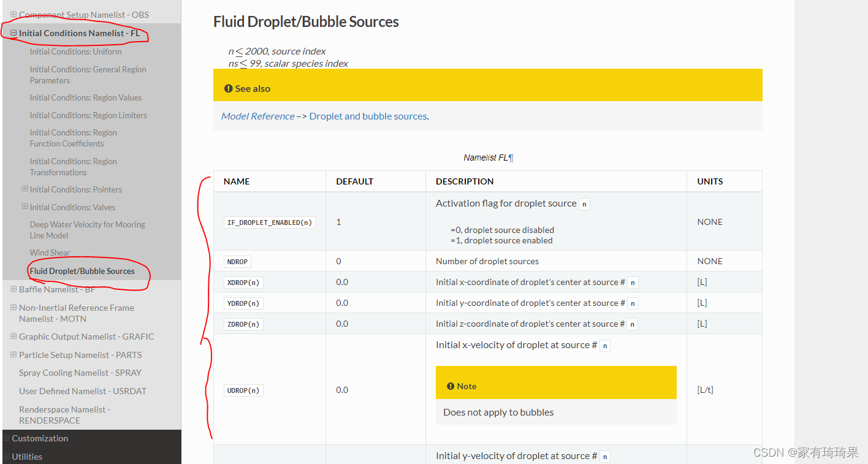
Task: Click 'Does not apply to bubbles' note text
Action: [x=498, y=412]
